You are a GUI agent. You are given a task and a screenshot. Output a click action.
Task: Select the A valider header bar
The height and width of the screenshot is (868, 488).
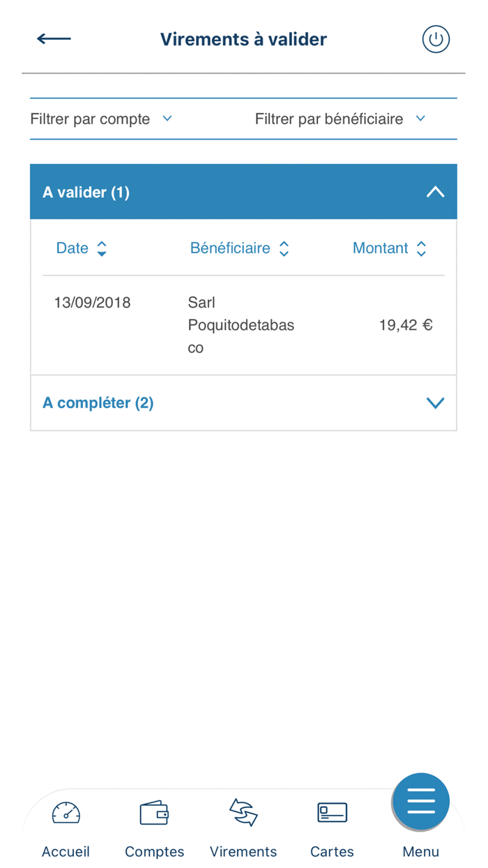(x=243, y=192)
